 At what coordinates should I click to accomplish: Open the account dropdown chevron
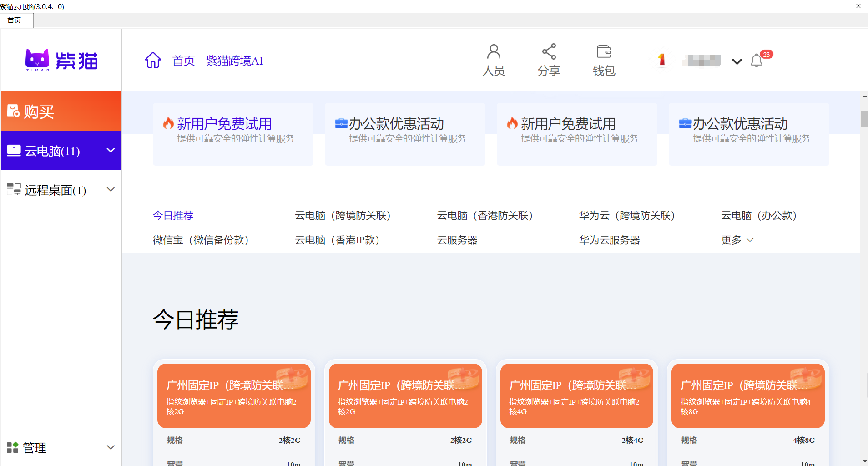(737, 61)
